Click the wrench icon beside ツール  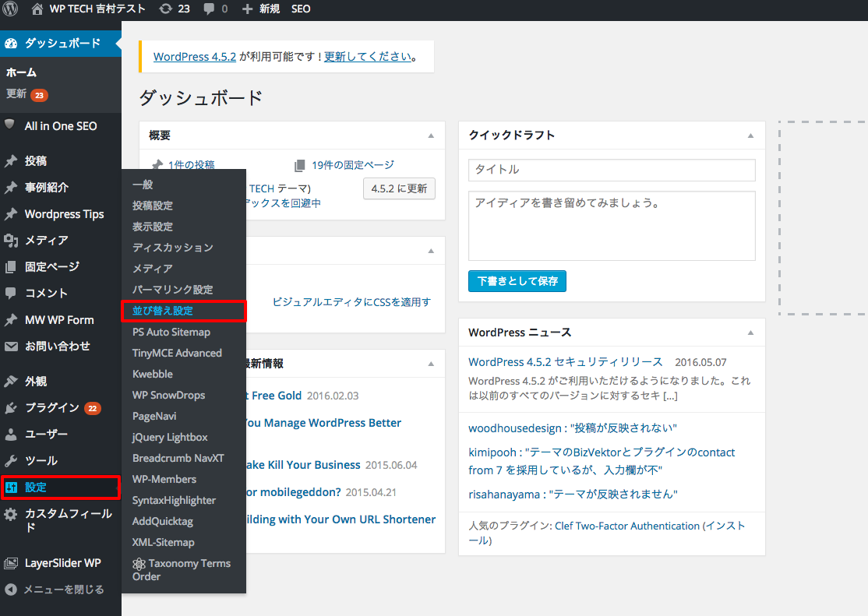tap(10, 460)
